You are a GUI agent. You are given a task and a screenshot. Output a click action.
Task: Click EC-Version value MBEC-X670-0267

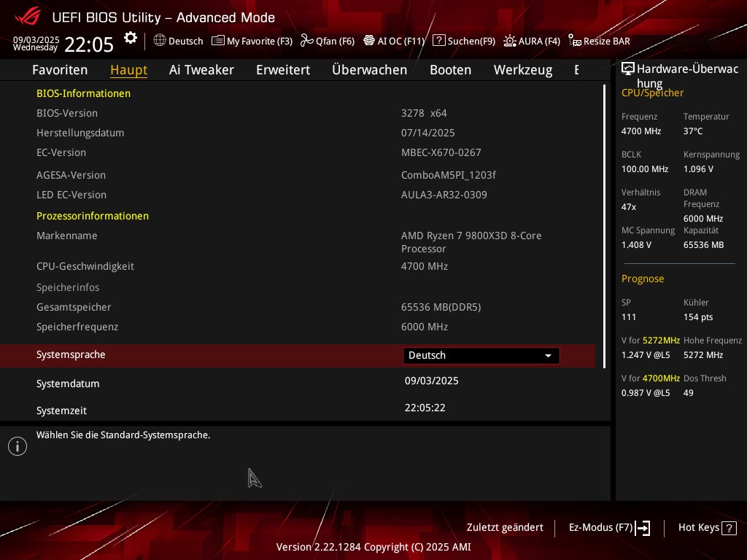click(x=441, y=152)
